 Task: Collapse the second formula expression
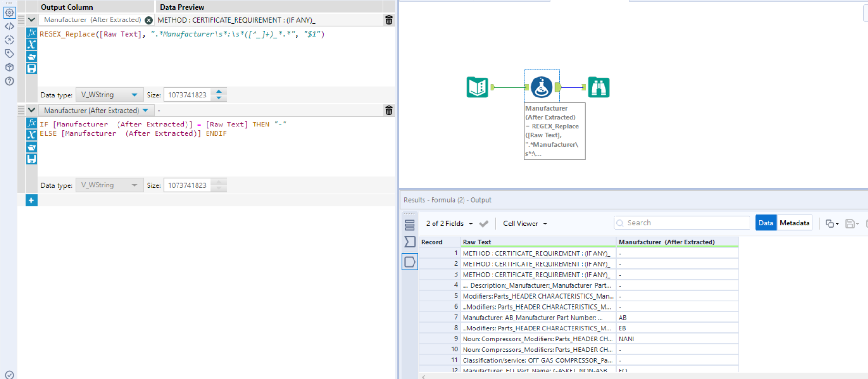(31, 110)
